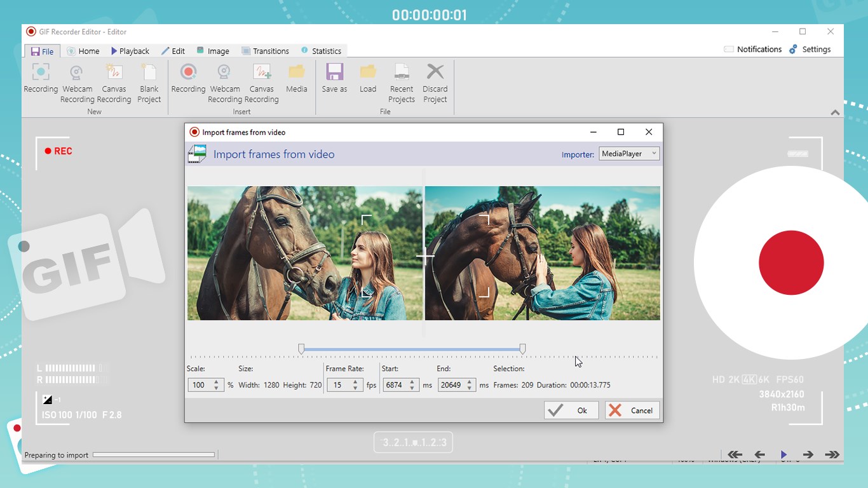Open the Edit ribbon tab
This screenshot has height=488, width=868.
pos(173,51)
